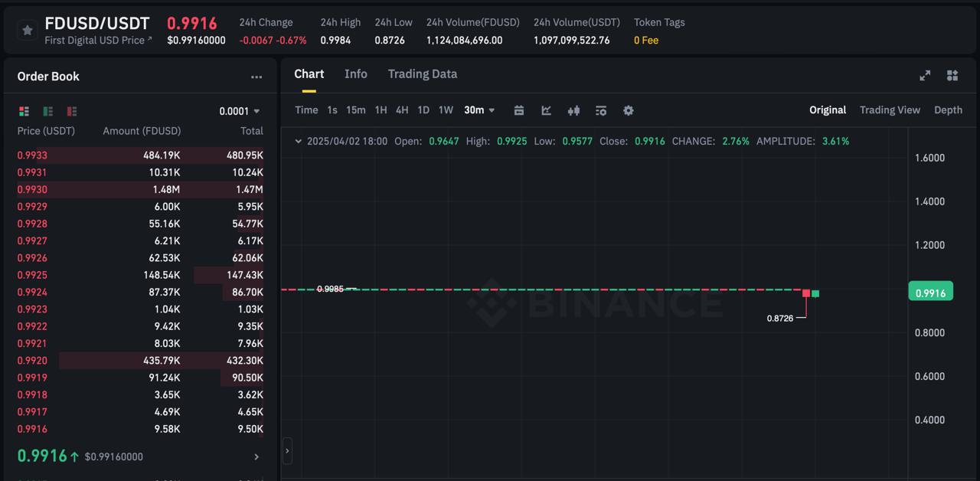The image size is (980, 481).
Task: Set chart interval to 1W
Action: pos(446,110)
